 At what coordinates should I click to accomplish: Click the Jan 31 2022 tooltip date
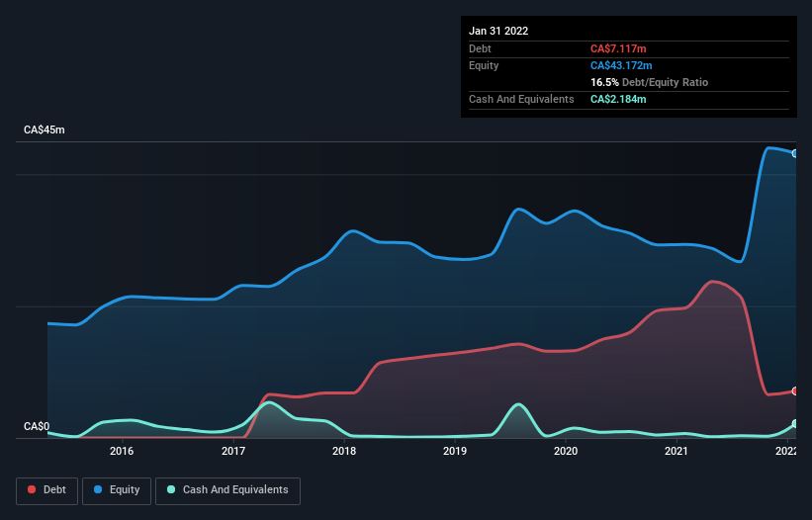(498, 31)
